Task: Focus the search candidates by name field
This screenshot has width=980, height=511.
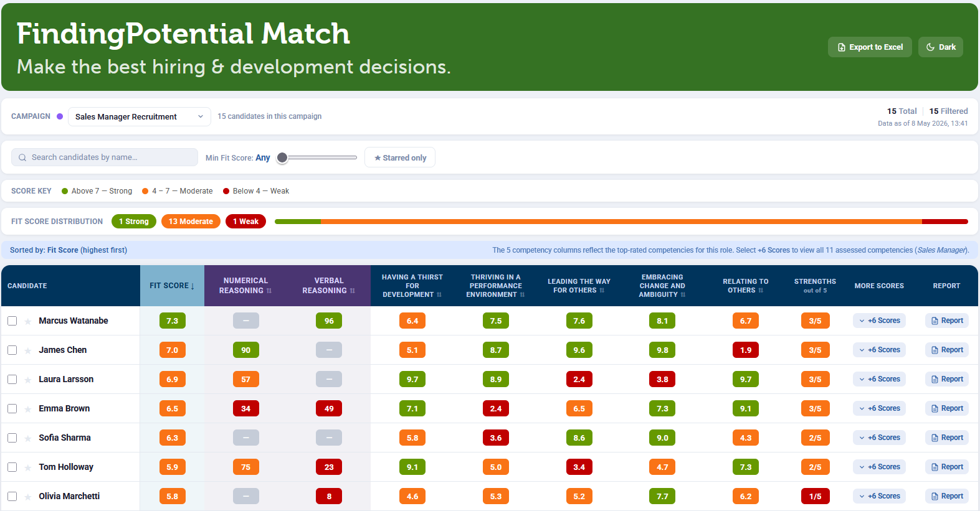Action: click(105, 157)
